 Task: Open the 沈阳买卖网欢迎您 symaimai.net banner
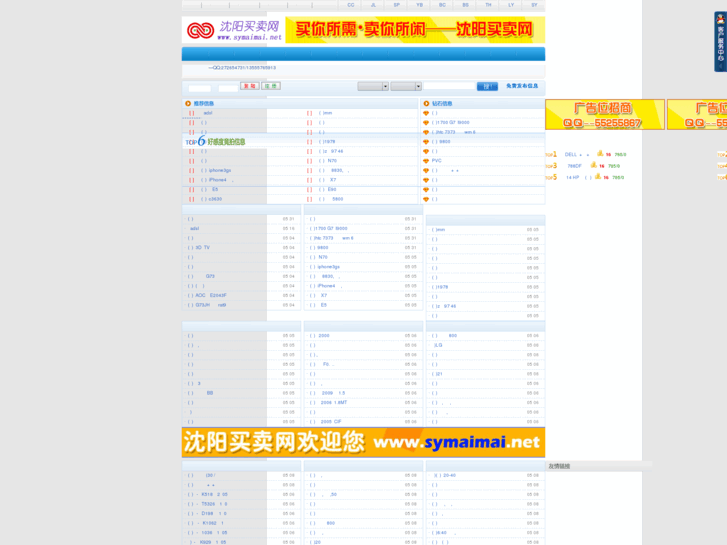click(x=363, y=442)
